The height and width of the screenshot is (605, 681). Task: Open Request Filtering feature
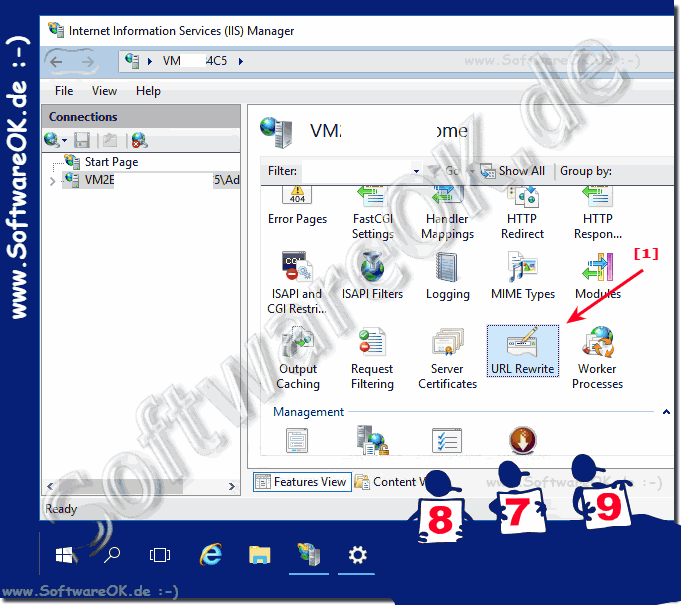click(x=372, y=358)
